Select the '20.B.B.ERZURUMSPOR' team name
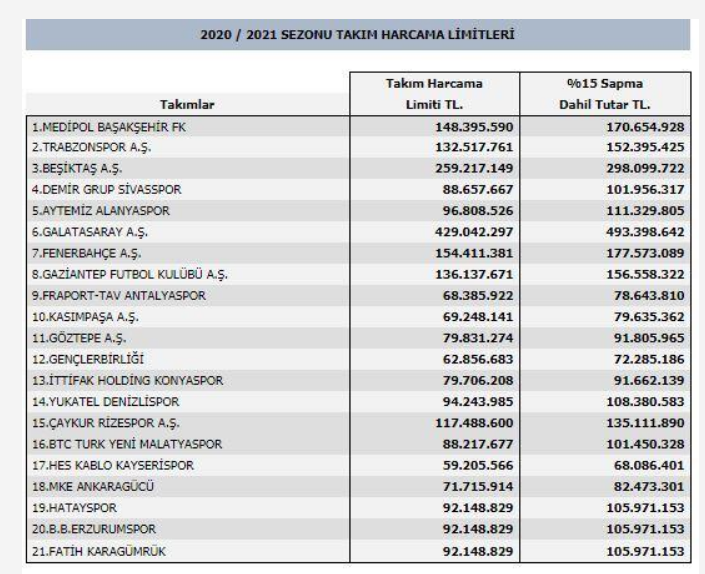The width and height of the screenshot is (705, 574). click(x=94, y=529)
